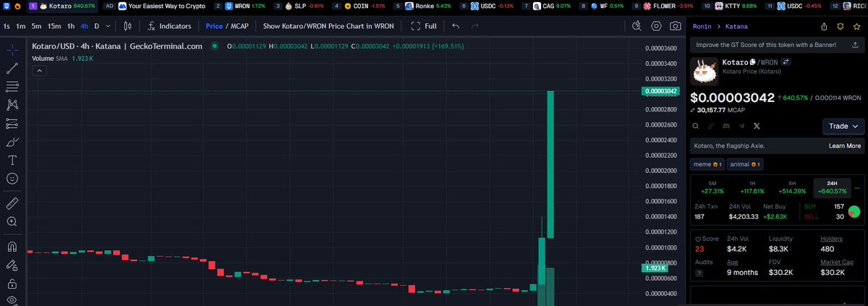Open quick search in chart toolbar

click(637, 26)
